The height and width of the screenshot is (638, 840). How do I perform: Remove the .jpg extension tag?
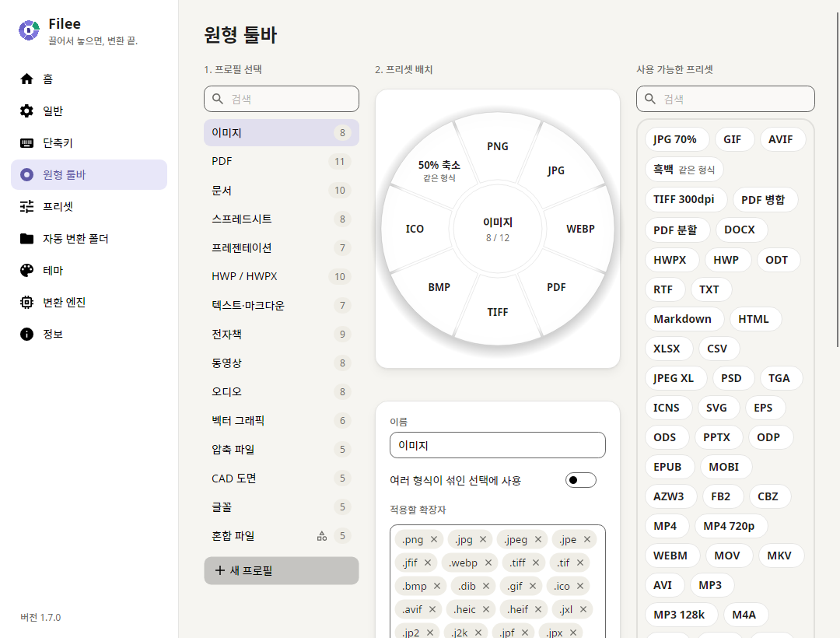point(483,539)
